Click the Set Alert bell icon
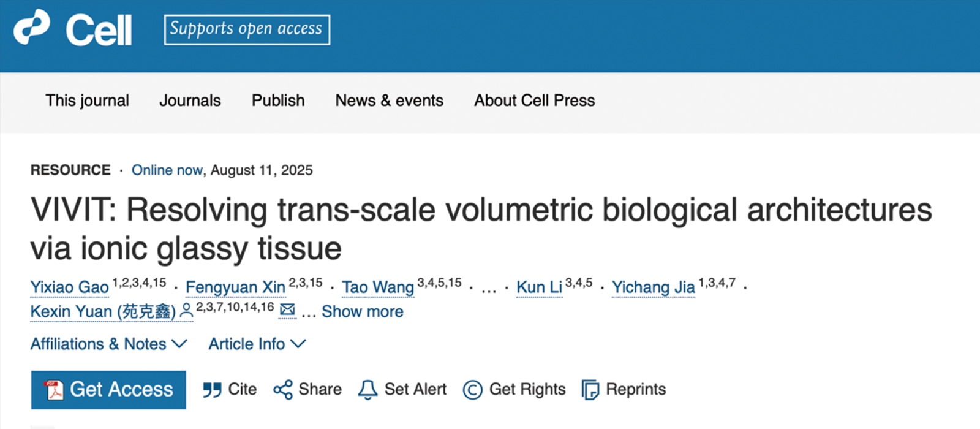 click(x=367, y=390)
